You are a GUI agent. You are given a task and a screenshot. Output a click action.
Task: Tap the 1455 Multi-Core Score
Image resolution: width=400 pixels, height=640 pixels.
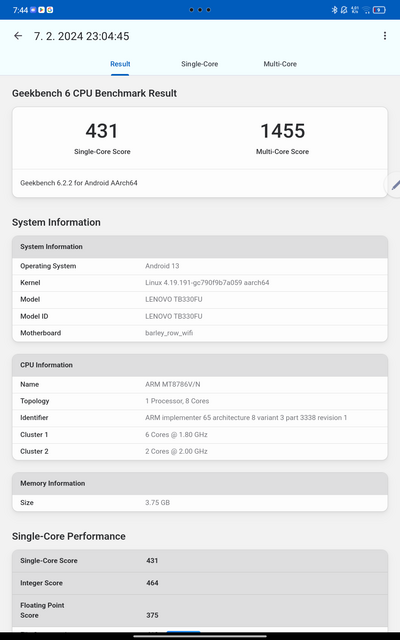tap(282, 131)
